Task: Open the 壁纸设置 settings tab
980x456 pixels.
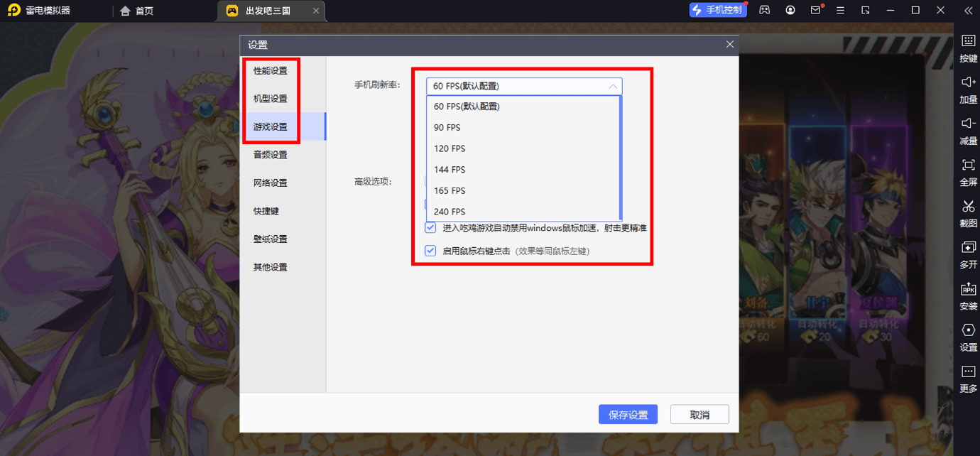Action: 283,239
